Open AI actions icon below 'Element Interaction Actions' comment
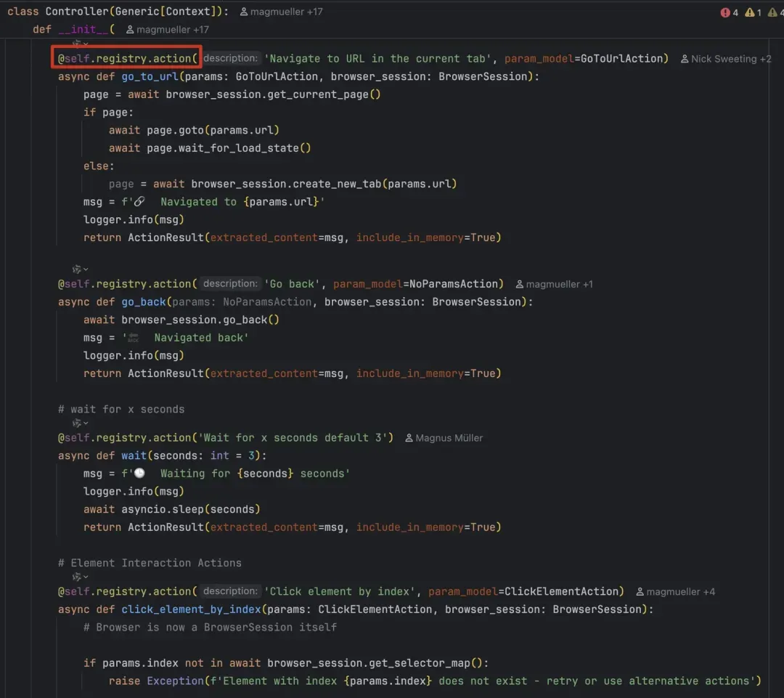 pos(80,577)
